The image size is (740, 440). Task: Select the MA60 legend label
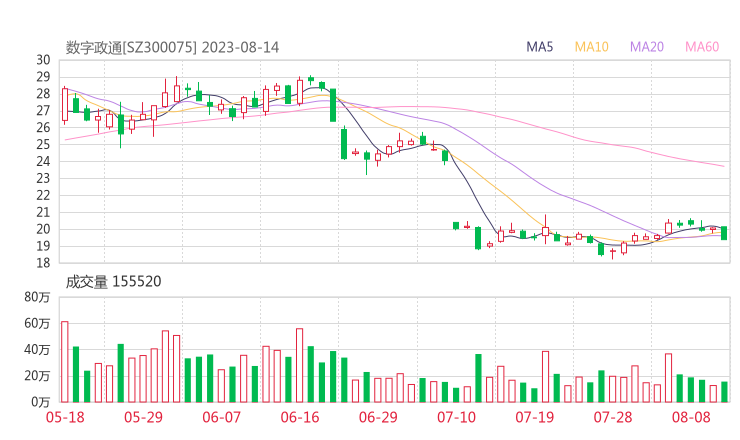tap(702, 47)
